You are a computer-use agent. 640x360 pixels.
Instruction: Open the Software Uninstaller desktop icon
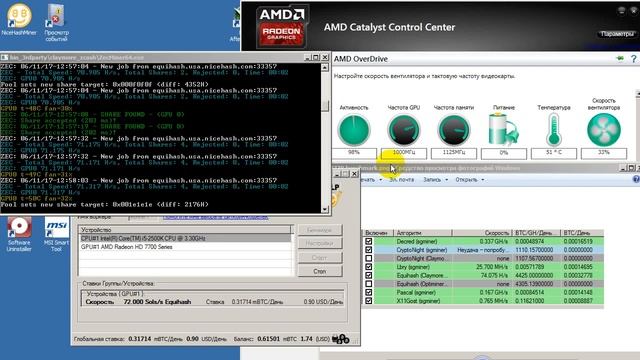19,234
